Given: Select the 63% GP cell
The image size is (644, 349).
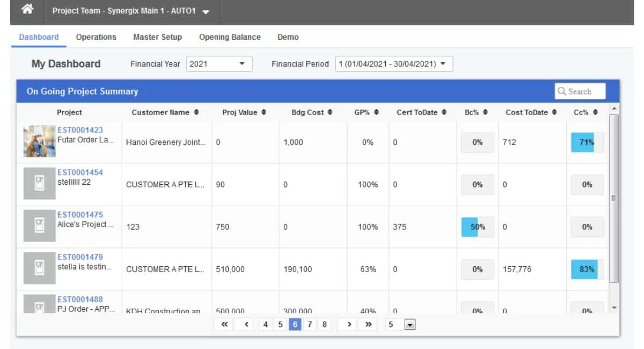Looking at the screenshot, I should [368, 269].
